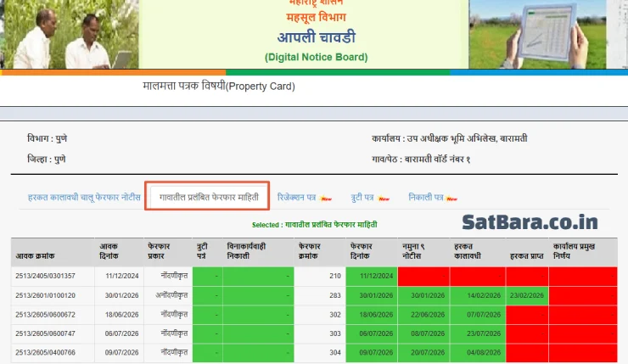Viewport: 628px width, 364px height.
Task: Click the farmers photo in the banner
Action: [x=70, y=35]
